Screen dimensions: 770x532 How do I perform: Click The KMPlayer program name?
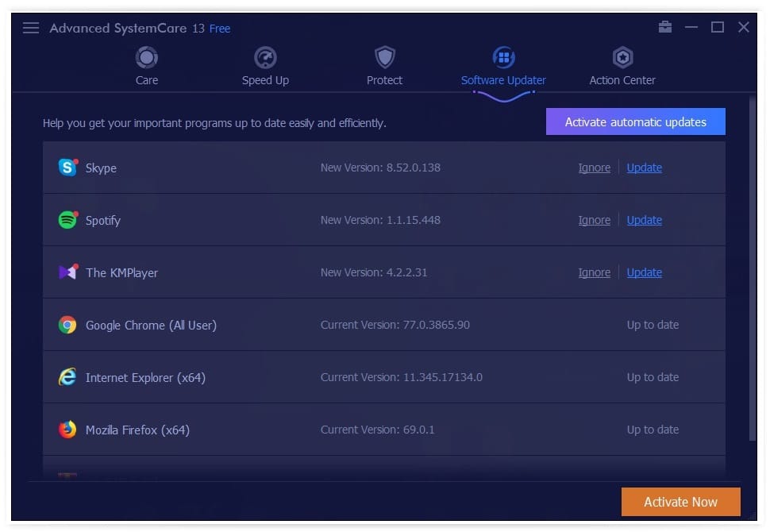pos(121,273)
